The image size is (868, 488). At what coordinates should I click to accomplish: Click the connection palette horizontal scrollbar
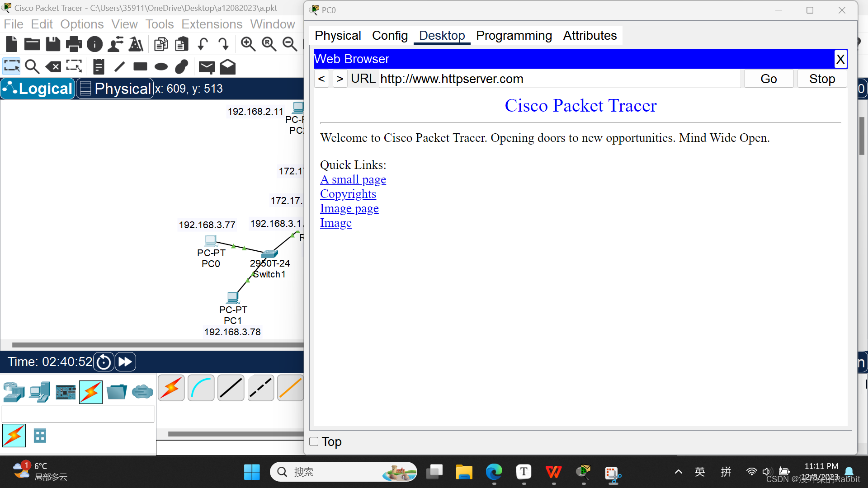[x=236, y=434]
